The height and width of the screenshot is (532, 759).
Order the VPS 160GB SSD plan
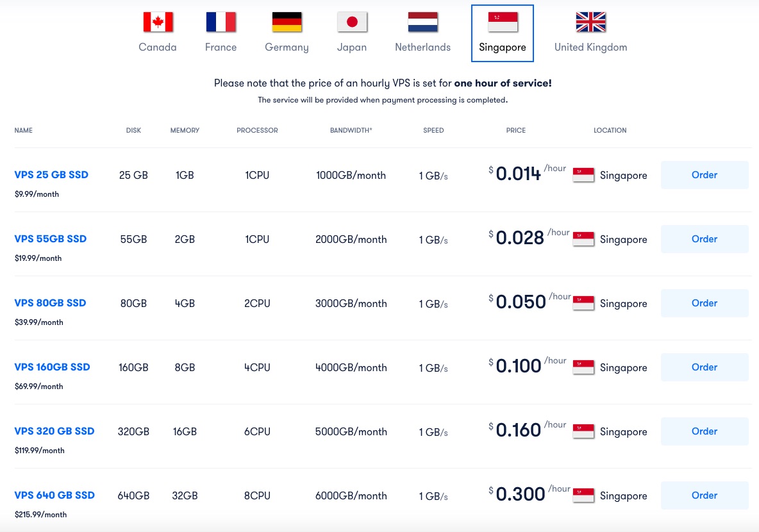point(704,367)
